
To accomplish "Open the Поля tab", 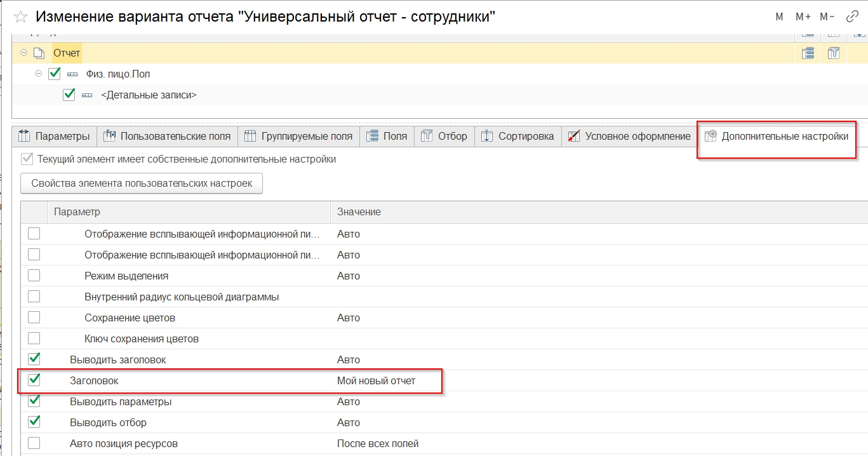I will pyautogui.click(x=387, y=136).
